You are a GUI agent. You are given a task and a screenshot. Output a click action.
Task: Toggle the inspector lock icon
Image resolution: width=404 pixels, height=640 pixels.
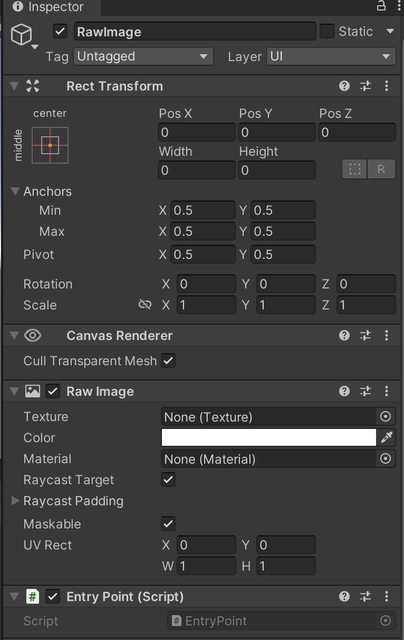point(381,6)
